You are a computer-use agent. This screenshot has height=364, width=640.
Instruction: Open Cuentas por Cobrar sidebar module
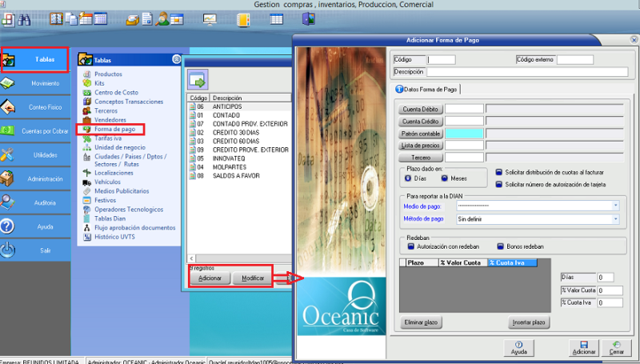click(33, 131)
